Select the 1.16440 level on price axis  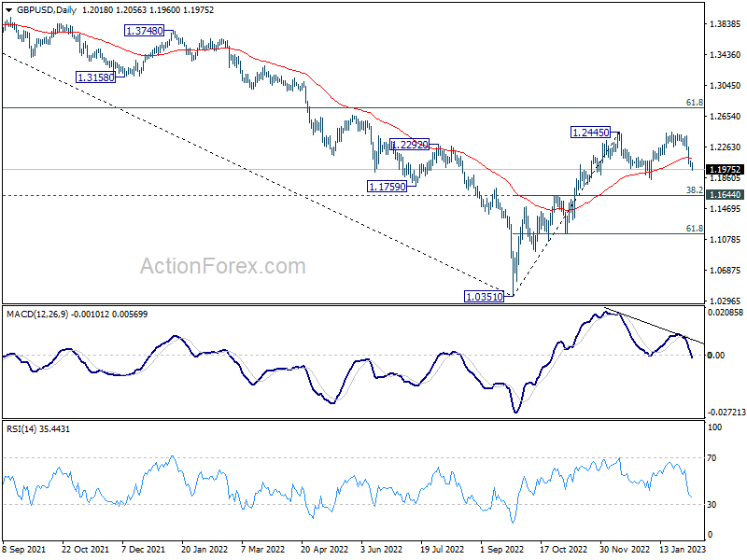[x=725, y=195]
